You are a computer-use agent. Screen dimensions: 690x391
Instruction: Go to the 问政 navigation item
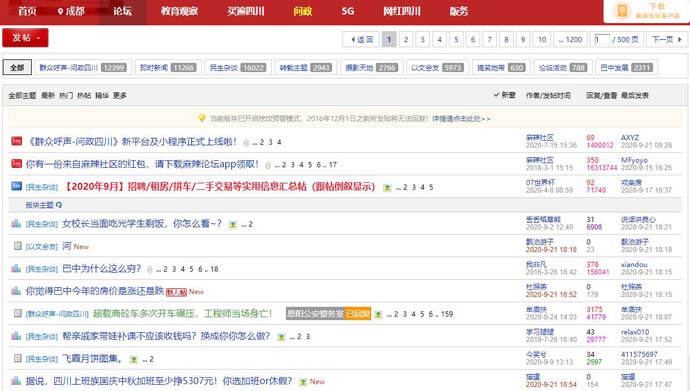[303, 11]
